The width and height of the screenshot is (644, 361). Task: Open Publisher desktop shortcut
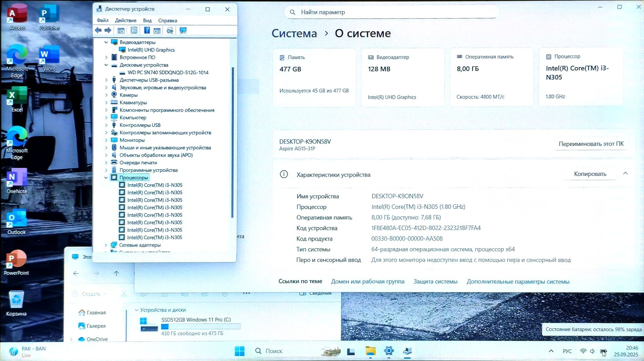pos(49,17)
